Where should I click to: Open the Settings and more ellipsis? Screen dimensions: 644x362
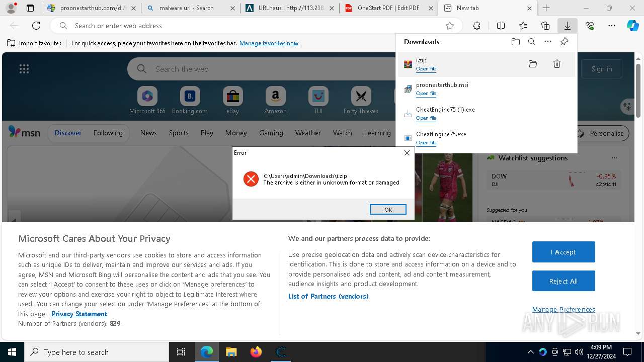coord(612,26)
